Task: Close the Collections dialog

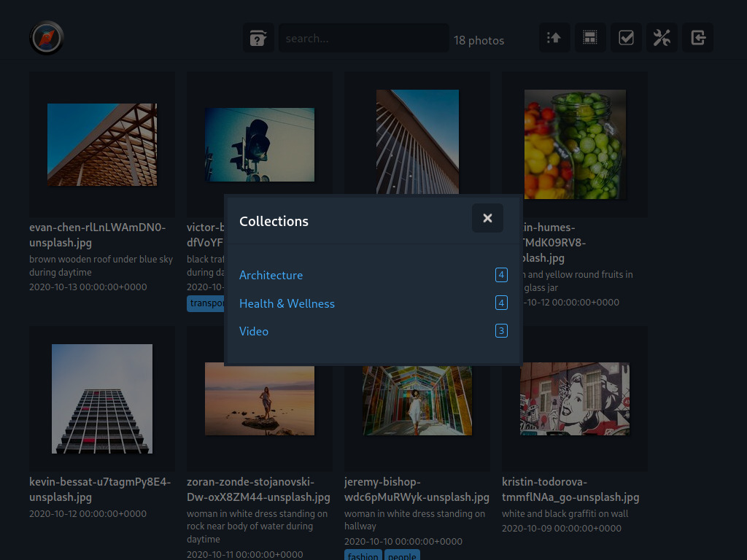Action: (x=487, y=218)
